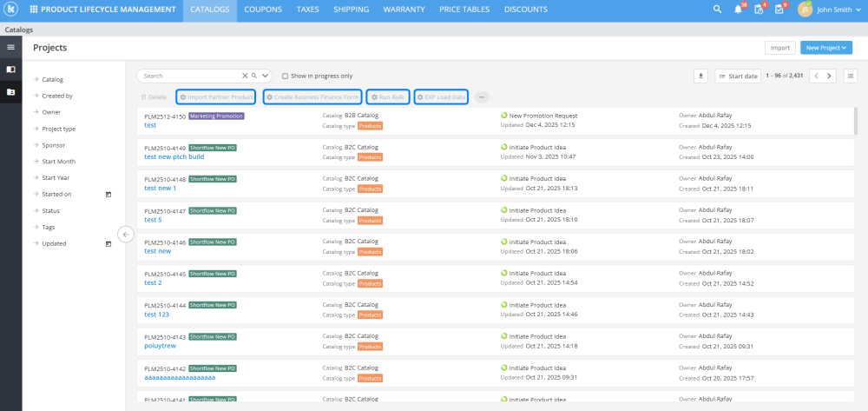
Task: Open project test new ptch build
Action: [174, 156]
